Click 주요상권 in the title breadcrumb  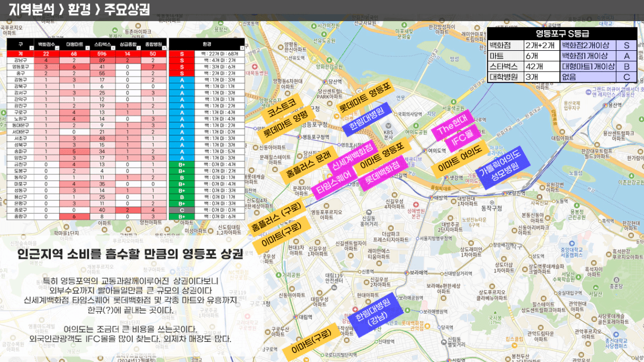127,10
